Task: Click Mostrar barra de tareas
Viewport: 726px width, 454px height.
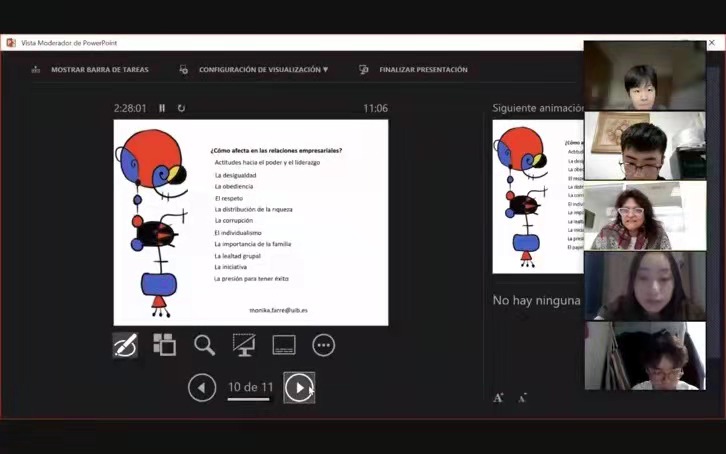Action: point(100,70)
